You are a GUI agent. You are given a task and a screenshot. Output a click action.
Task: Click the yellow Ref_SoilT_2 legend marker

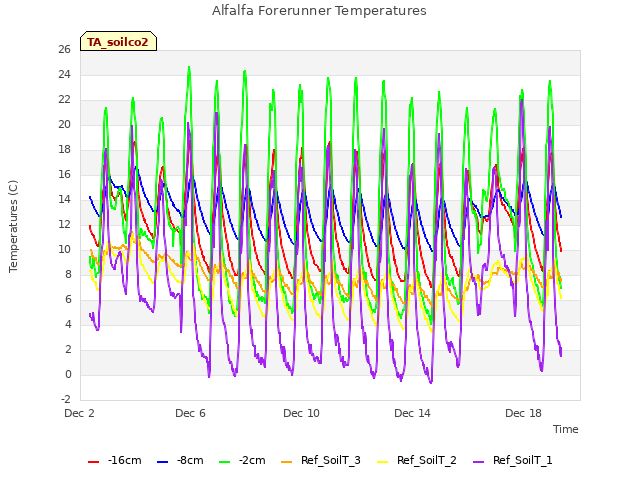(382, 462)
